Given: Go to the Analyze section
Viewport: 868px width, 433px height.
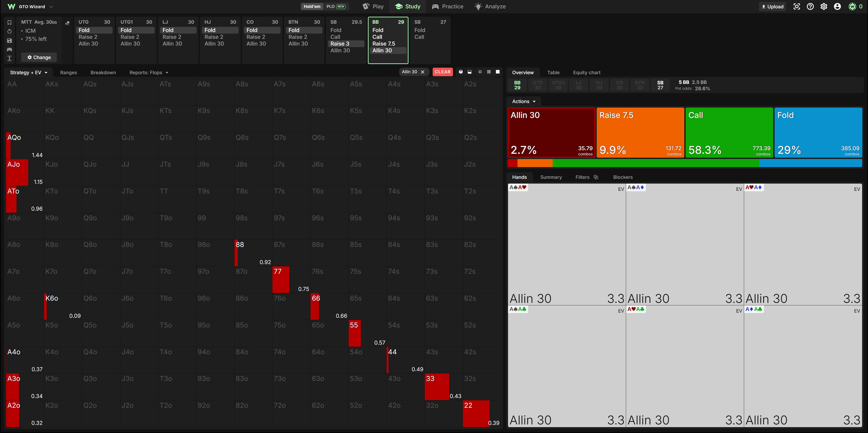Looking at the screenshot, I should [x=490, y=6].
